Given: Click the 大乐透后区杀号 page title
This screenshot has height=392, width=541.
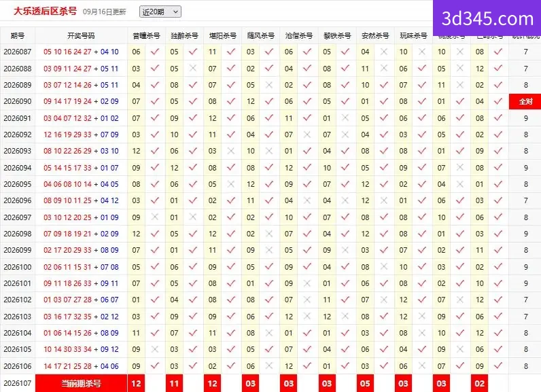Looking at the screenshot, I should click(46, 11).
